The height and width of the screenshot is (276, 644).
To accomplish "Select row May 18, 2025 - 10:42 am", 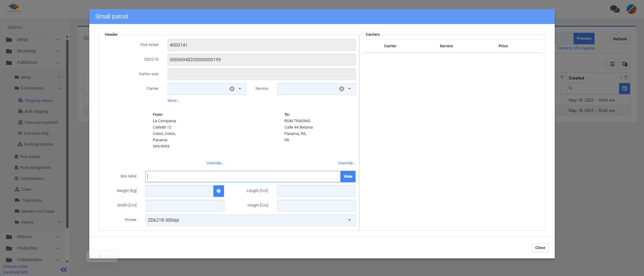I will point(591,111).
